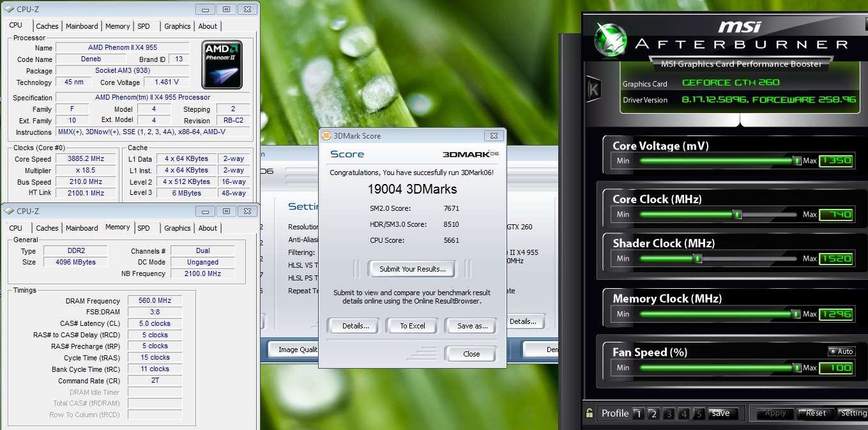Open About tab in lower CPU-Z window
Viewport: 868px width, 430px height.
[208, 228]
